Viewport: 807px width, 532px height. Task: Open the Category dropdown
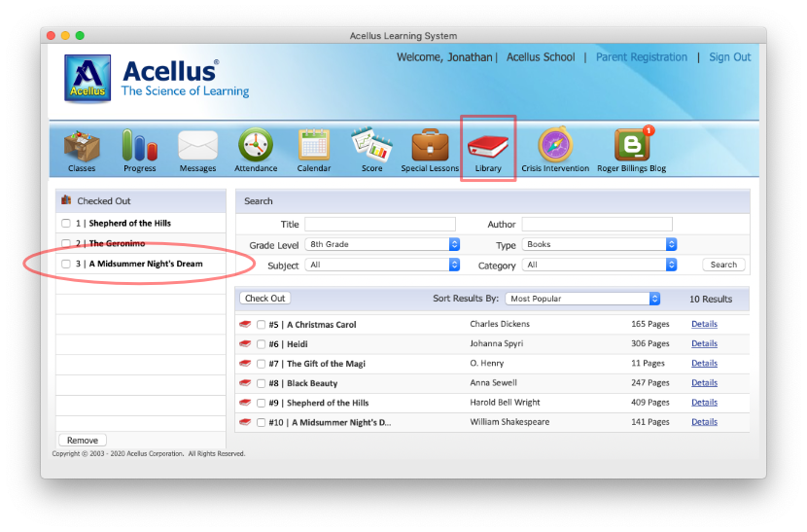tap(599, 265)
